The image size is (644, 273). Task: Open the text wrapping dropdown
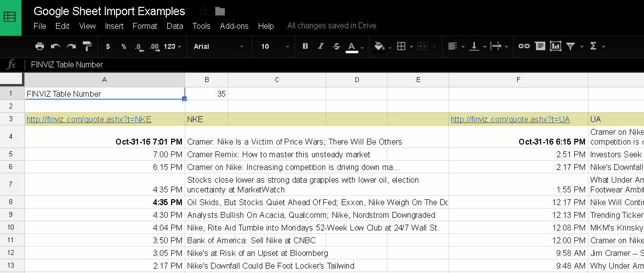499,46
